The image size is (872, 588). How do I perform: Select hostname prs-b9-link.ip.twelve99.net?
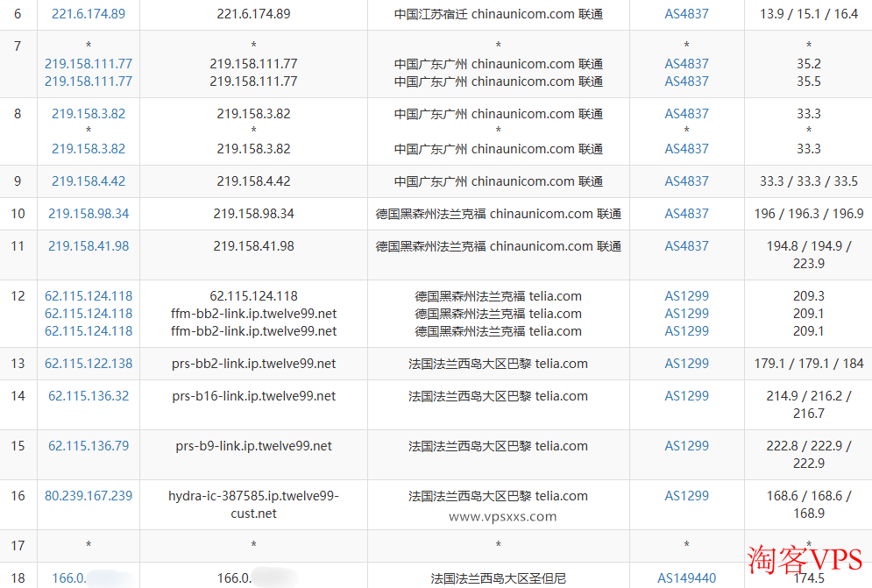[x=253, y=446]
